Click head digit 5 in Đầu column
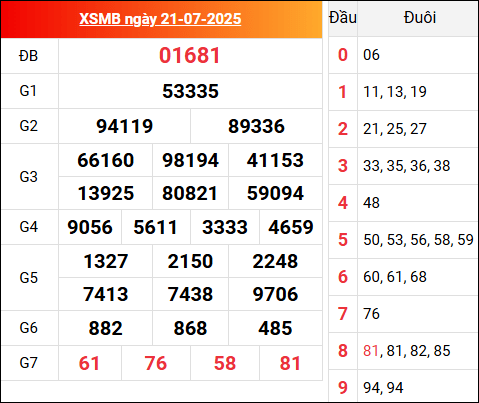The height and width of the screenshot is (403, 479). coord(343,240)
